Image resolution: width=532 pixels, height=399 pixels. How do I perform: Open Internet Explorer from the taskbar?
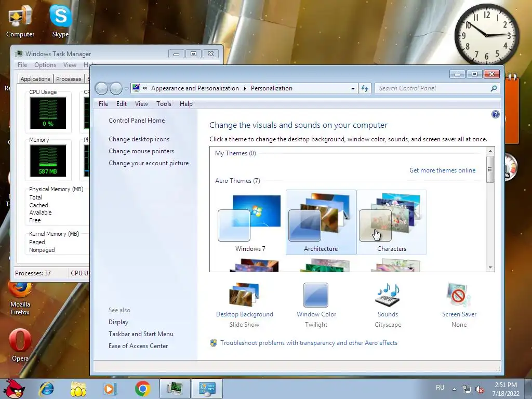[x=46, y=389]
